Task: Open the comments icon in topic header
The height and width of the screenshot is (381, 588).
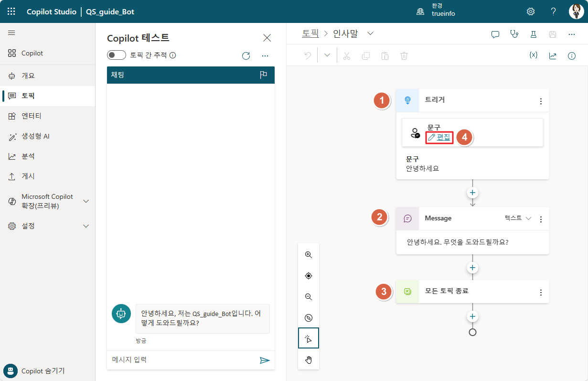Action: (x=495, y=34)
